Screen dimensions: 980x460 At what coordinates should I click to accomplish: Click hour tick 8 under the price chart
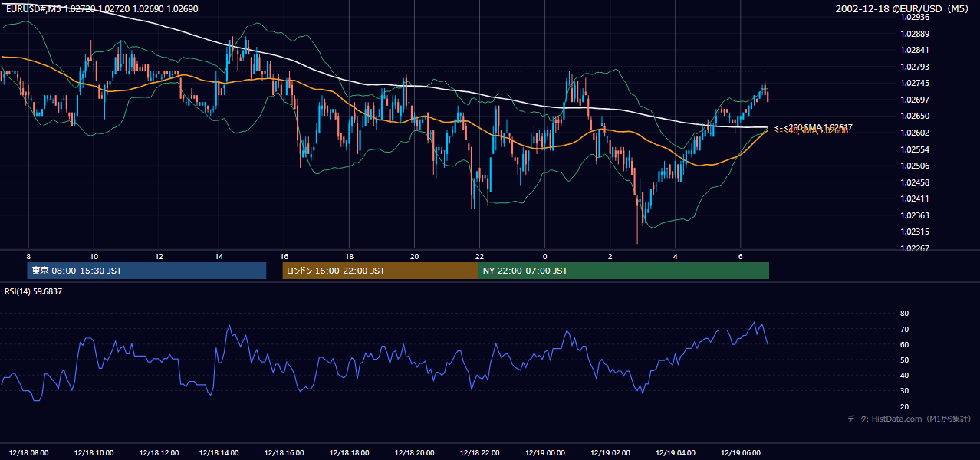point(28,256)
